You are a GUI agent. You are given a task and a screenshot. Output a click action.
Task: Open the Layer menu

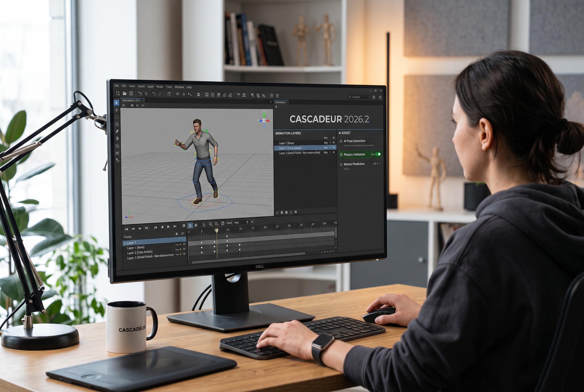(150, 86)
